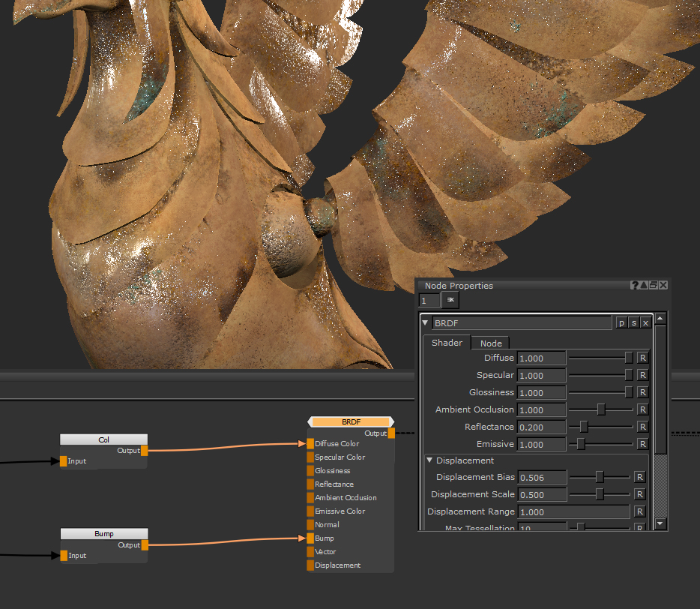
Task: Click the Input port of the Bump node
Action: (64, 556)
